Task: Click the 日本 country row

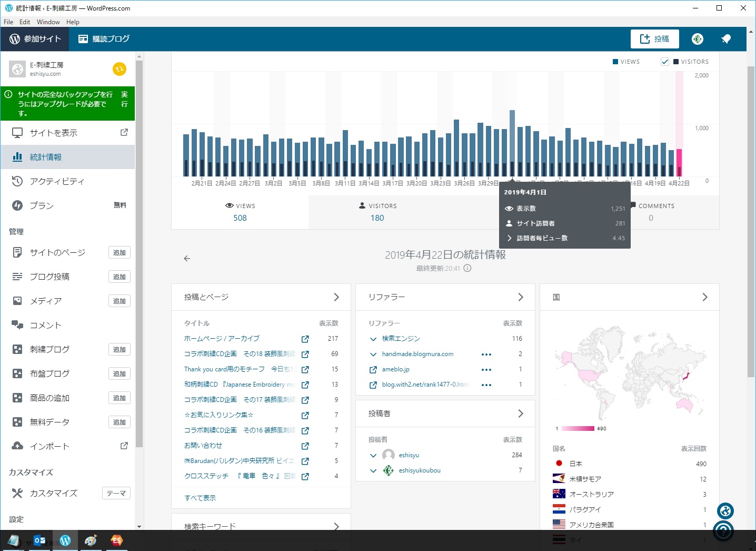Action: click(630, 464)
